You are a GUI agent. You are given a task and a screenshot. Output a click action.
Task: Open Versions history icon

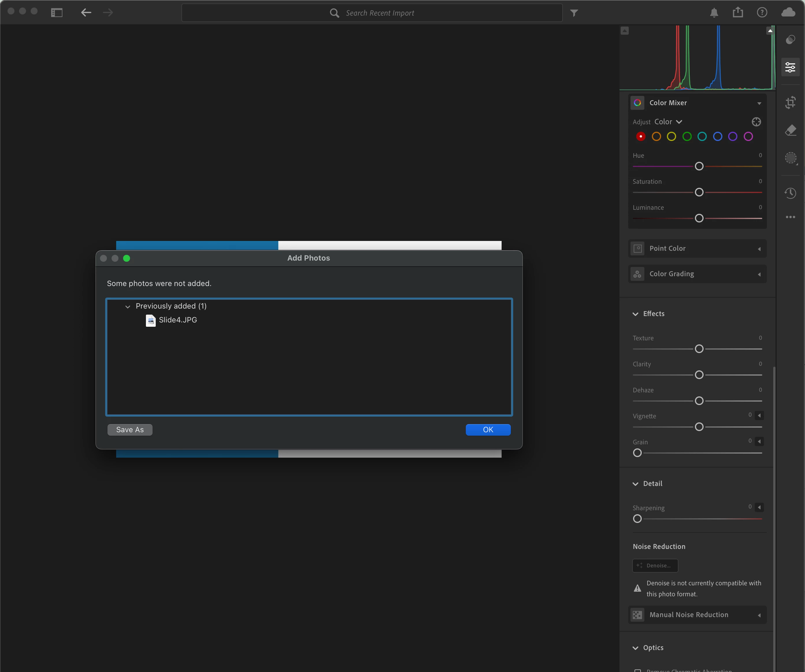[790, 193]
